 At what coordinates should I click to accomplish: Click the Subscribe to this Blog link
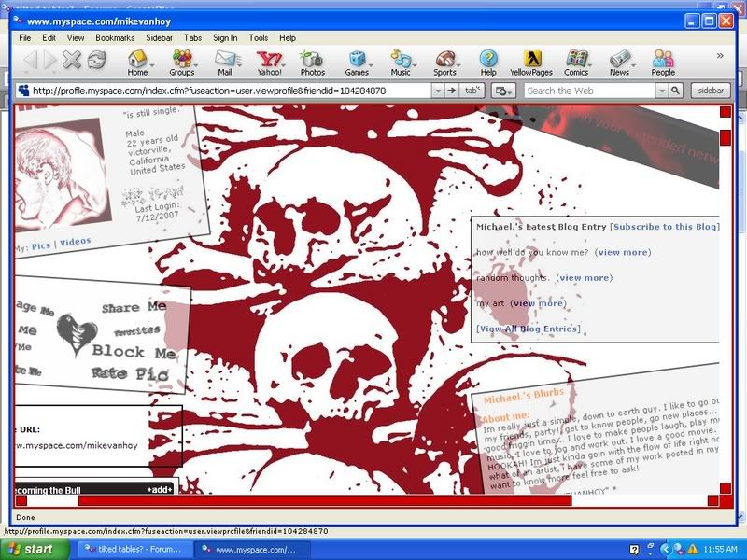coord(665,227)
